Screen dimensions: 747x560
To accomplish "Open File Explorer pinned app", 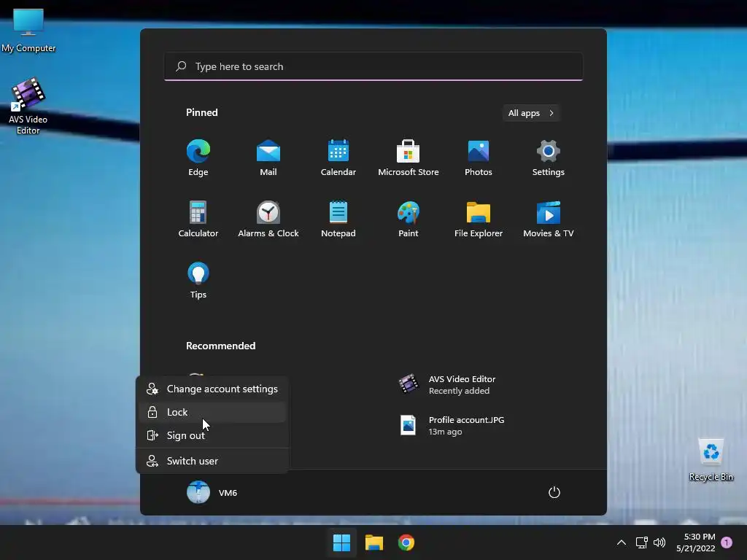I will [479, 219].
